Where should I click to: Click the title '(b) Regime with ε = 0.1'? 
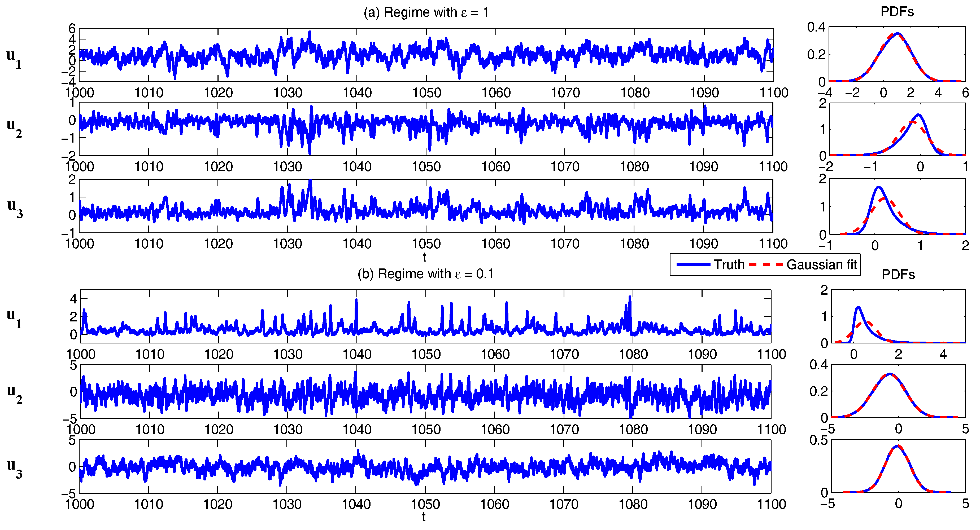click(x=425, y=273)
